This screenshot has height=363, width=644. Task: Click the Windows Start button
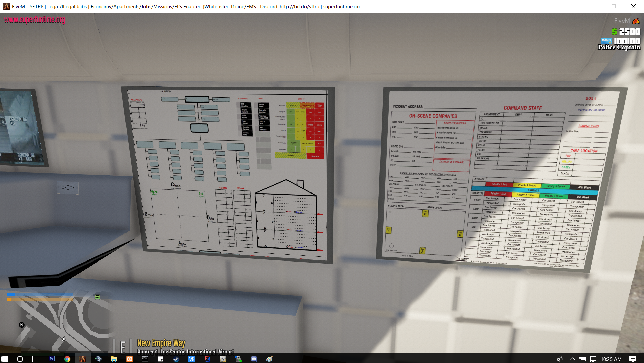[x=5, y=359]
